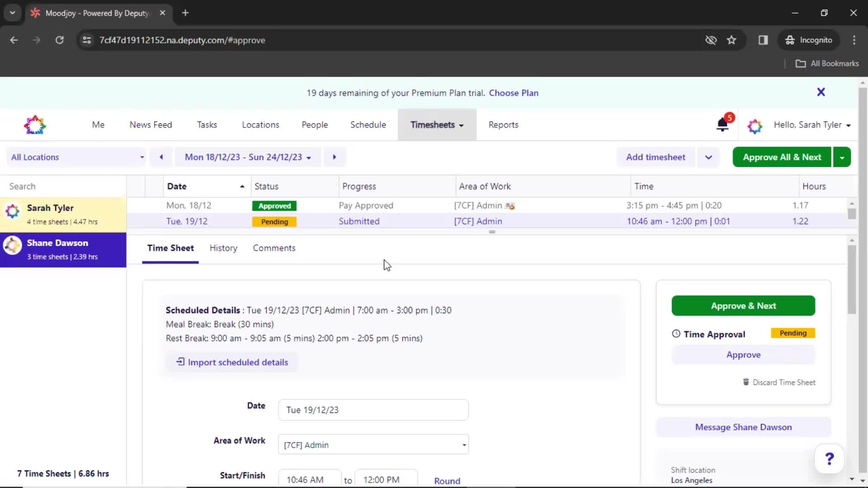Image resolution: width=868 pixels, height=488 pixels.
Task: Click the Comments tab label
Action: pyautogui.click(x=274, y=247)
